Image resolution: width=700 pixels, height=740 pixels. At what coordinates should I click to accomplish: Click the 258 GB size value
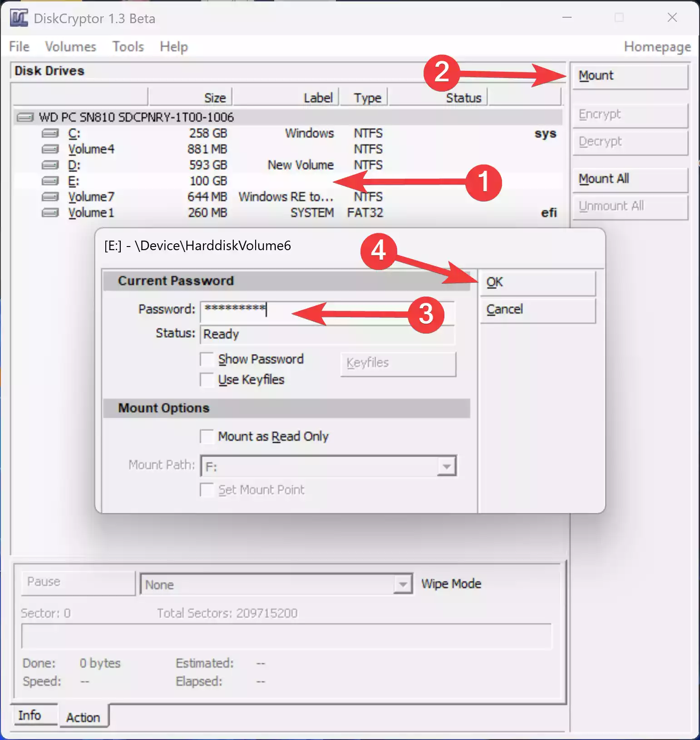click(x=208, y=133)
